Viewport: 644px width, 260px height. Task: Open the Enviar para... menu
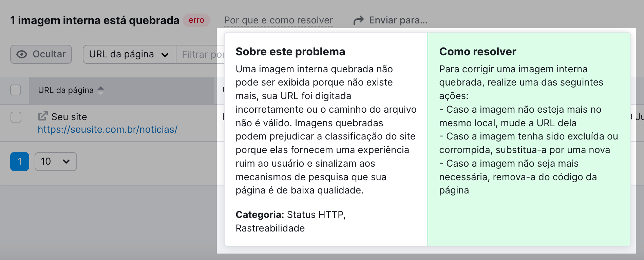[x=397, y=20]
